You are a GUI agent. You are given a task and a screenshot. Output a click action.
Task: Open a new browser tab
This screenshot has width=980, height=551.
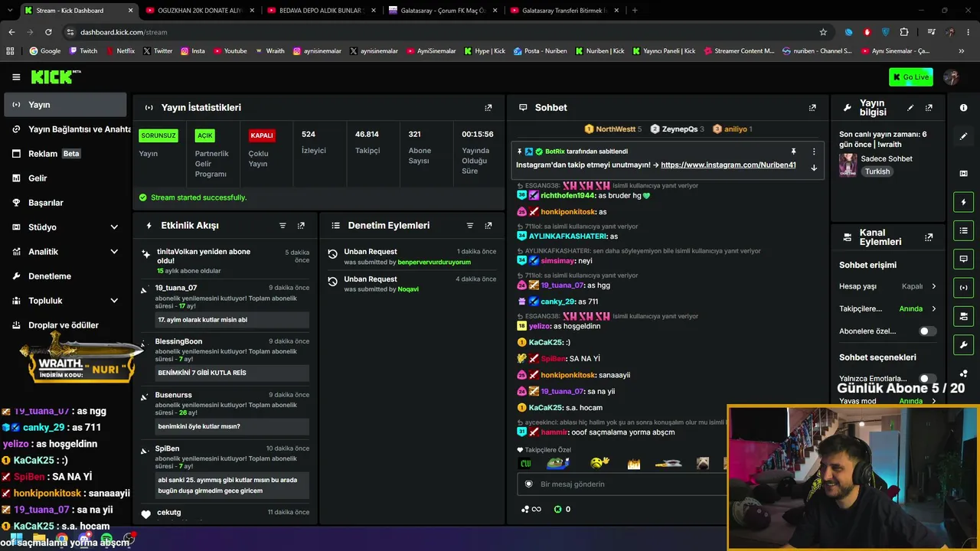click(x=635, y=11)
